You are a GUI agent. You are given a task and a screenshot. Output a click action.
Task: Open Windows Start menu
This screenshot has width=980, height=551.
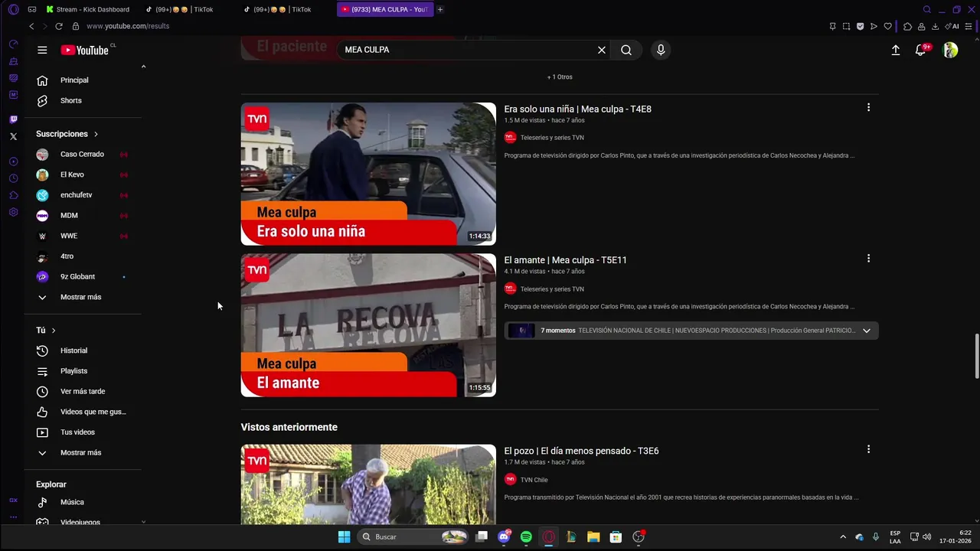[344, 536]
